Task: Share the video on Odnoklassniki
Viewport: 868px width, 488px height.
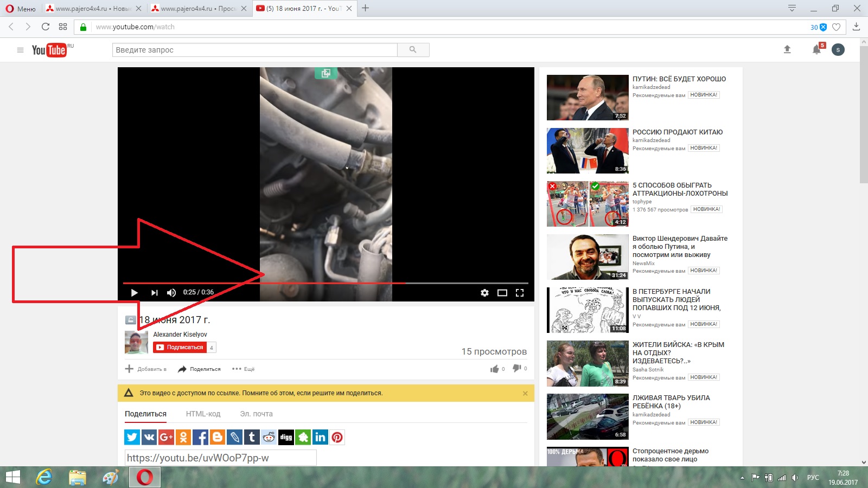Action: [x=183, y=437]
